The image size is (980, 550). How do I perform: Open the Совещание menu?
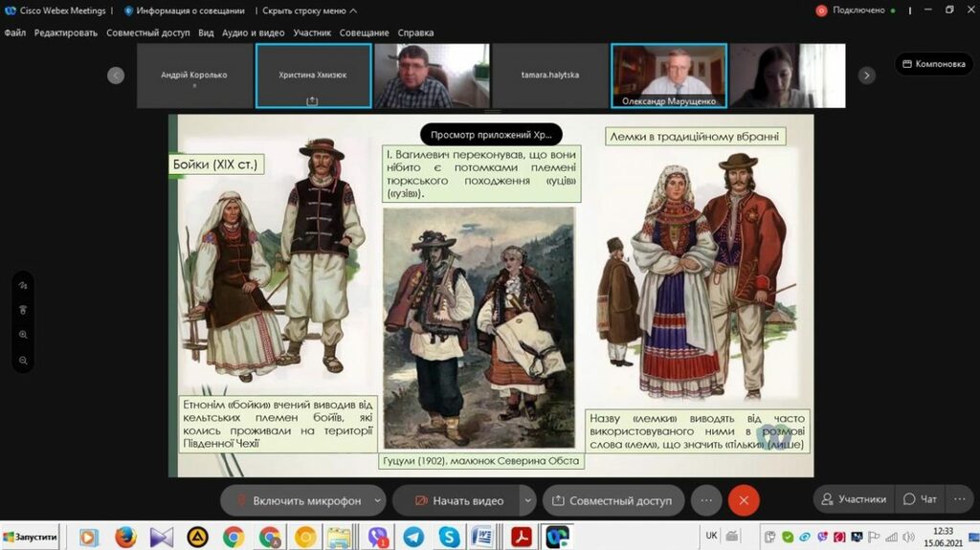pyautogui.click(x=363, y=33)
